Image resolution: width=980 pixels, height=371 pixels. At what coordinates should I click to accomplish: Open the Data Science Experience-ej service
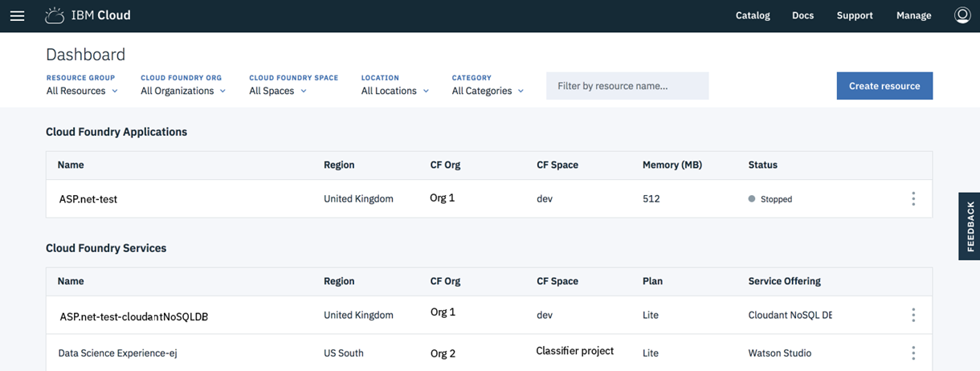[x=116, y=353]
